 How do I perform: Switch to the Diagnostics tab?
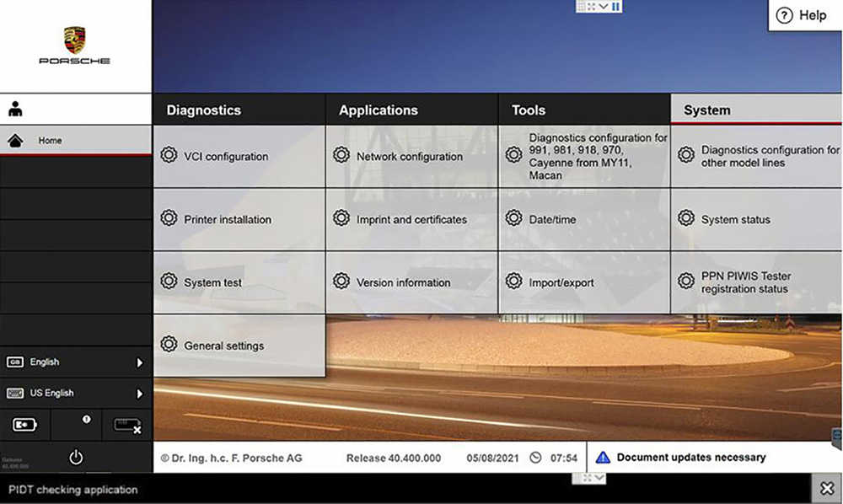(x=239, y=110)
